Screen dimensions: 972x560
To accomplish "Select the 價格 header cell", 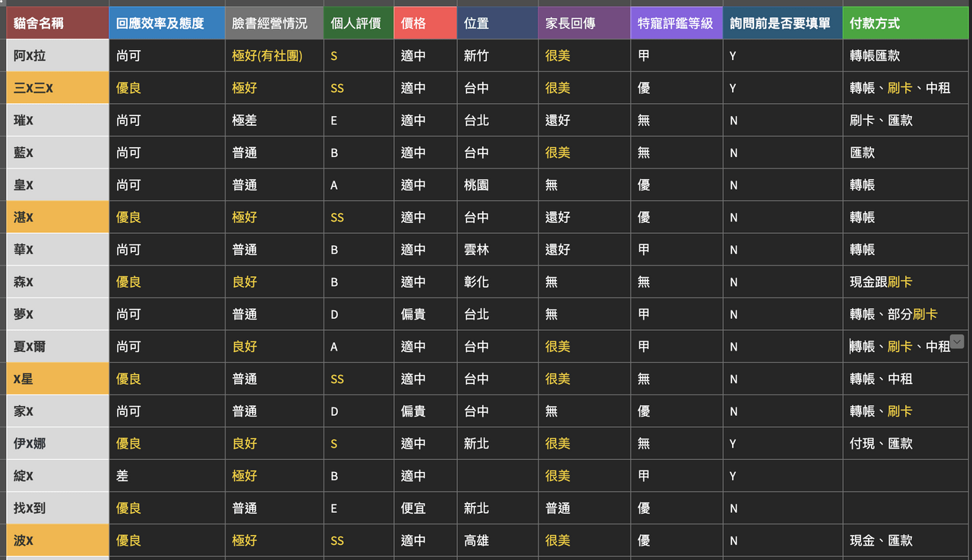I will click(425, 23).
